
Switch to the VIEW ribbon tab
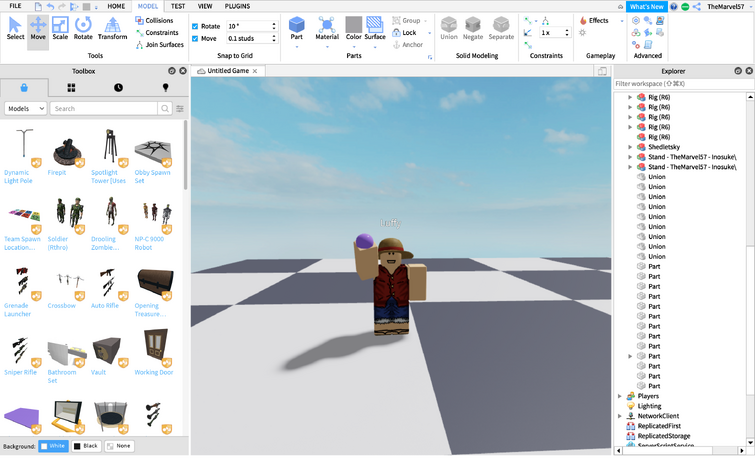(205, 6)
